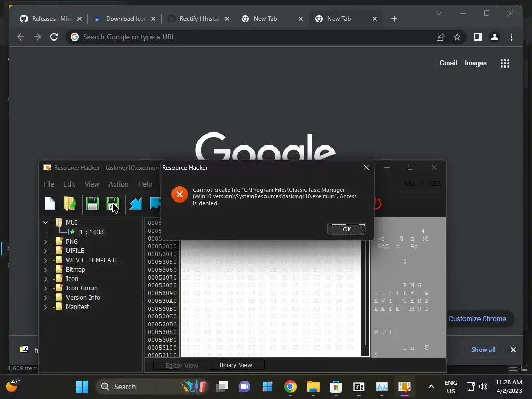Screen dimensions: 532x399
Task: Open the Images link
Action: tap(475, 63)
